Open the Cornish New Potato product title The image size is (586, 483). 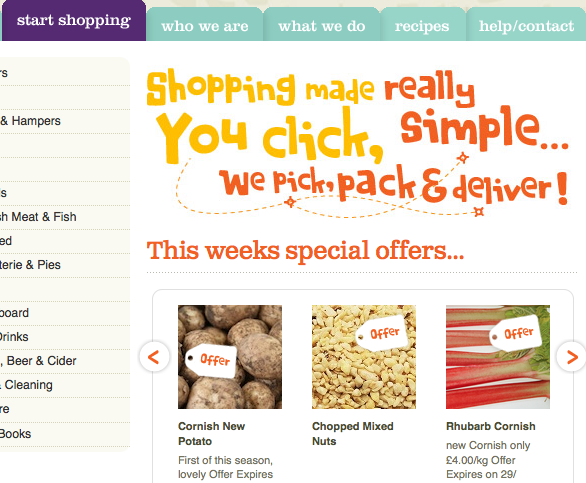212,434
